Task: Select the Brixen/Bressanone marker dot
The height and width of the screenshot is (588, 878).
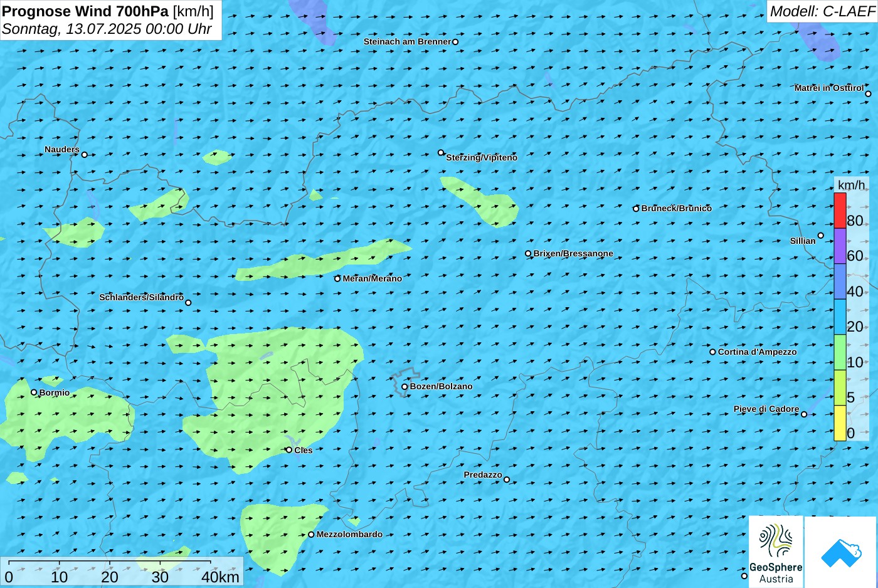Action: point(528,254)
